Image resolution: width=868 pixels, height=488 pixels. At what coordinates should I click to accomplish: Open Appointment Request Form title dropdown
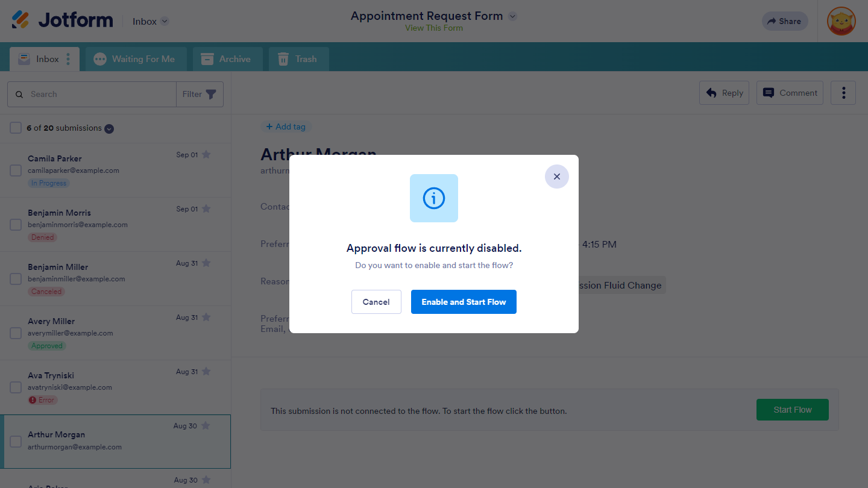pyautogui.click(x=512, y=16)
